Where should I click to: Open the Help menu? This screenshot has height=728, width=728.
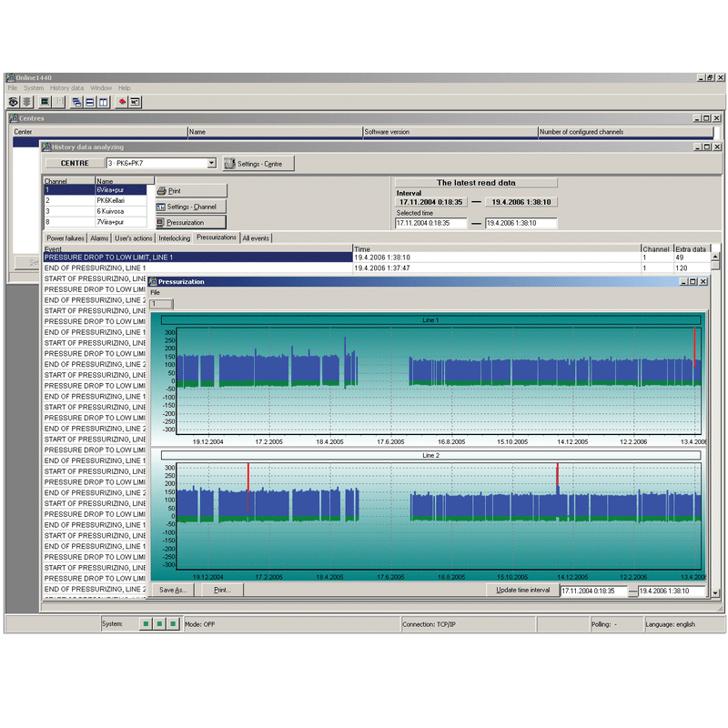[x=124, y=87]
